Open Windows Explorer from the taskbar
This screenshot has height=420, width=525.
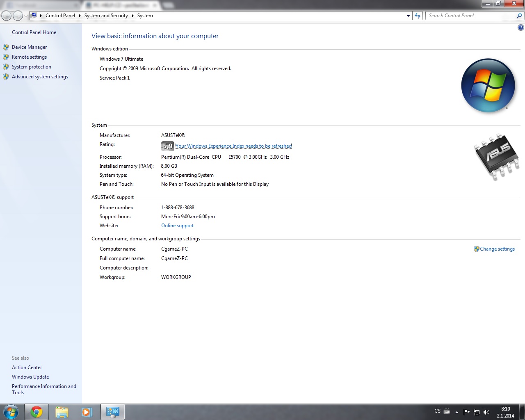[x=62, y=412]
